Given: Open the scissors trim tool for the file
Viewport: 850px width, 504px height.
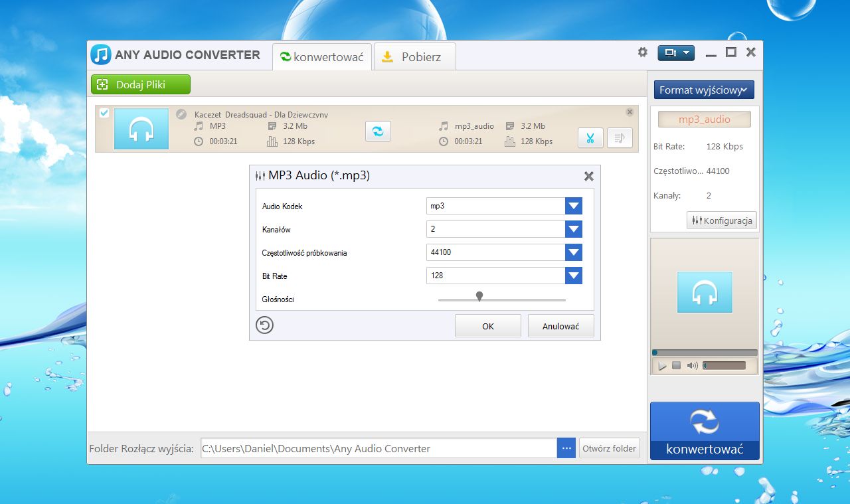Looking at the screenshot, I should tap(590, 137).
